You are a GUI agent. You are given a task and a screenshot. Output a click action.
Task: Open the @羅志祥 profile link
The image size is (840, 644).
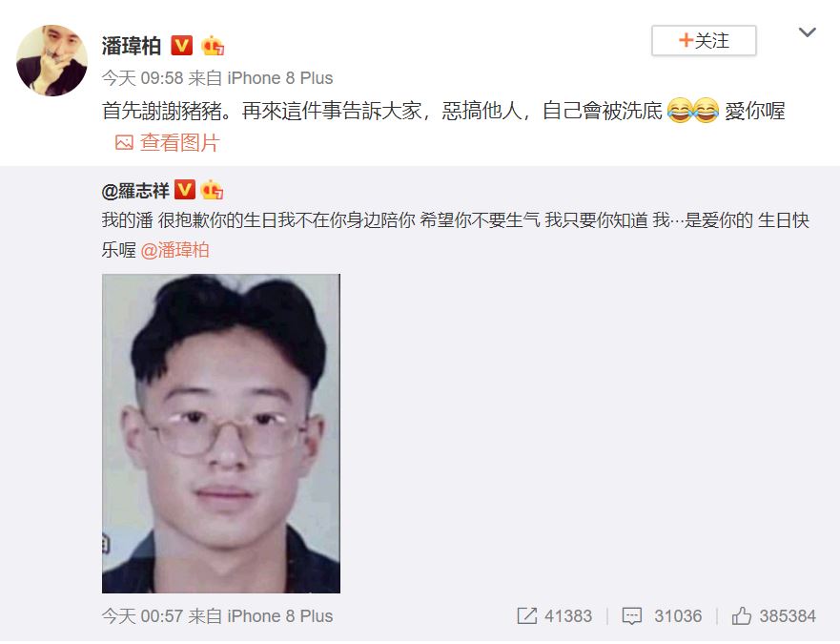(x=135, y=191)
